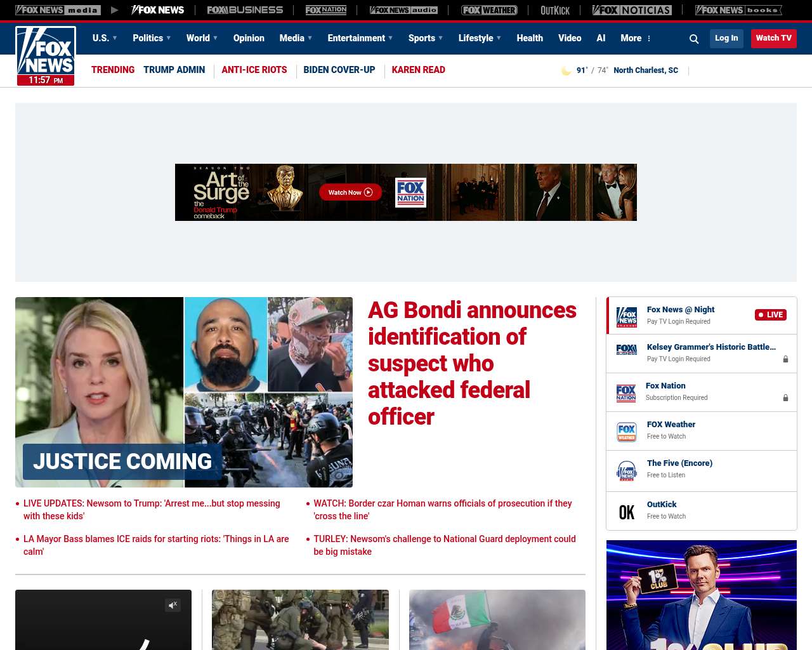
Task: Open TURLEY Newsom's challenge story
Action: 445,545
